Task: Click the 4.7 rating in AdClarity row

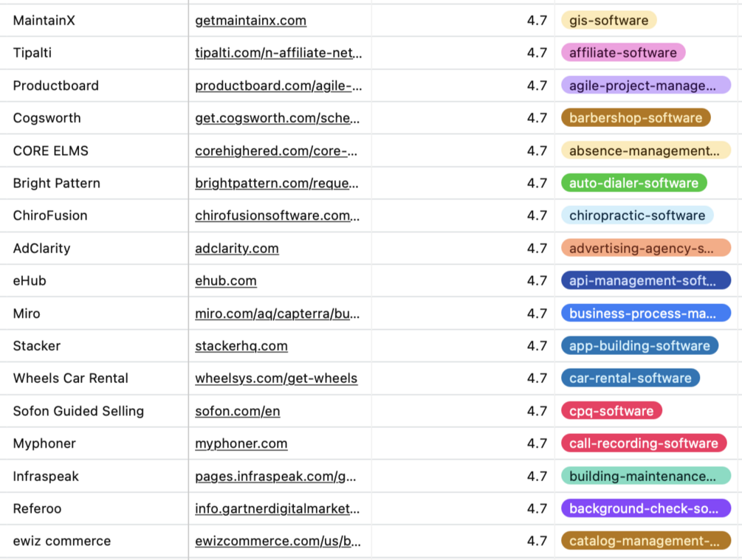Action: 537,249
